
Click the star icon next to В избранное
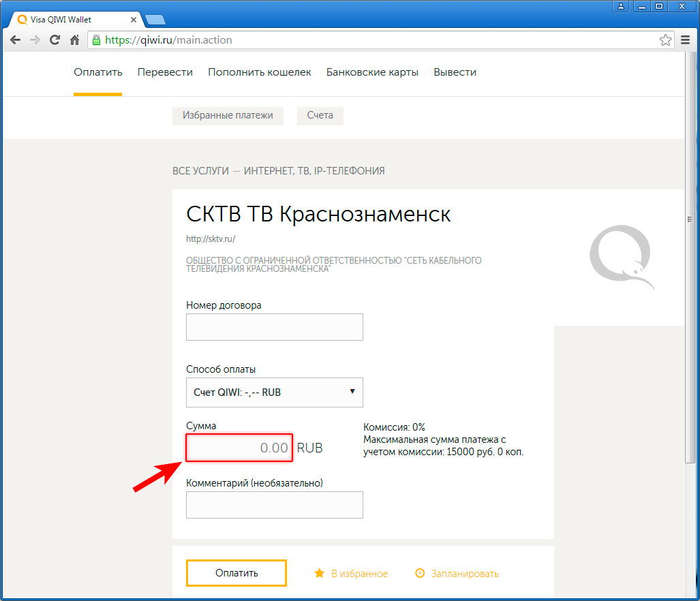point(319,573)
